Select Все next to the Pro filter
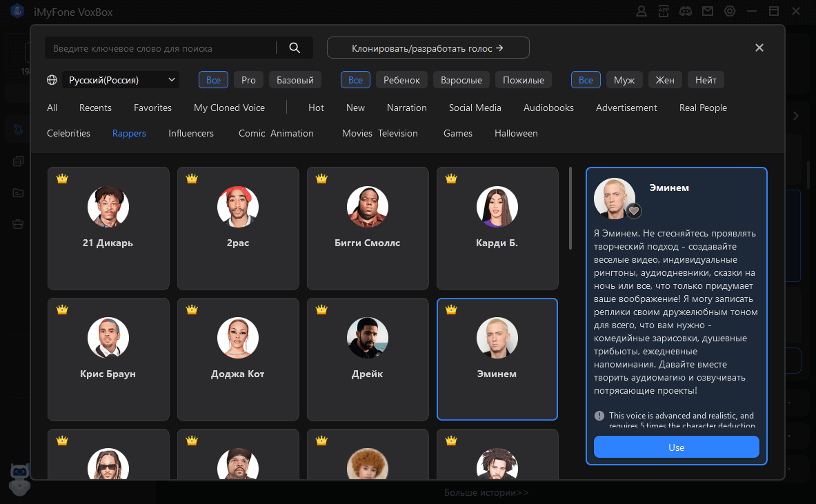This screenshot has width=816, height=504. pyautogui.click(x=213, y=80)
